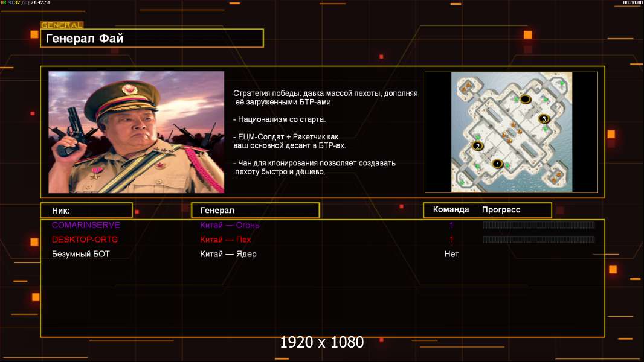Click the 00:00:00 timer at top right
644x362 pixels.
(x=633, y=2)
